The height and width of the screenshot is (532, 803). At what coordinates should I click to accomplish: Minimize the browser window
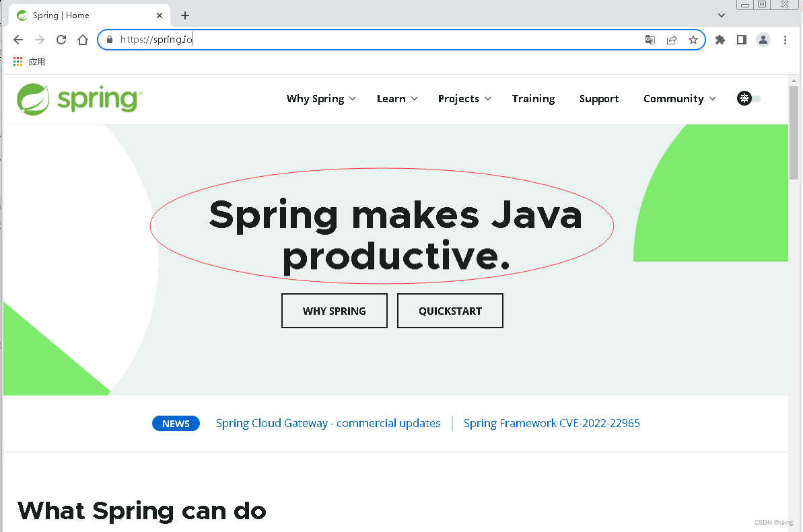(x=745, y=5)
